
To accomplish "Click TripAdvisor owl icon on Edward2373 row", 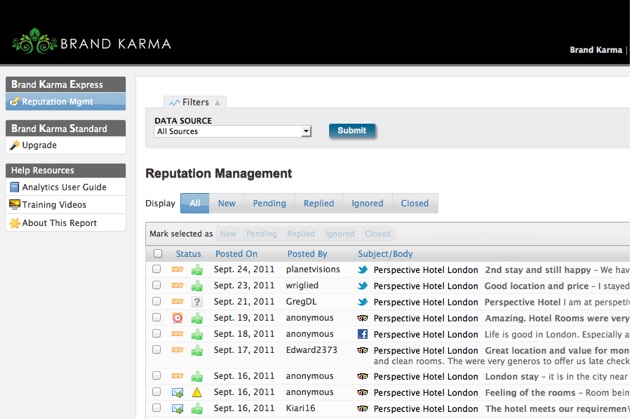I will pyautogui.click(x=362, y=350).
